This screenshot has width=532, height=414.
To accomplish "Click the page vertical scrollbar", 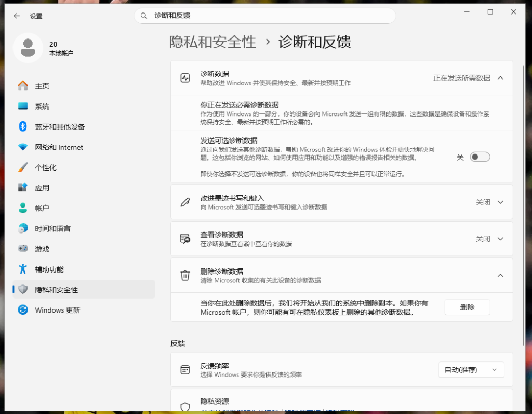I will pos(523,205).
